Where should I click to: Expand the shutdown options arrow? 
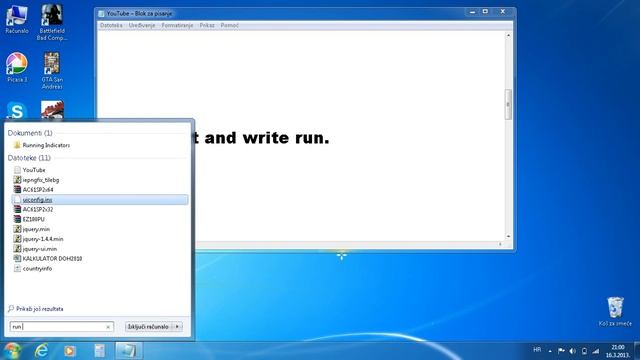click(177, 327)
